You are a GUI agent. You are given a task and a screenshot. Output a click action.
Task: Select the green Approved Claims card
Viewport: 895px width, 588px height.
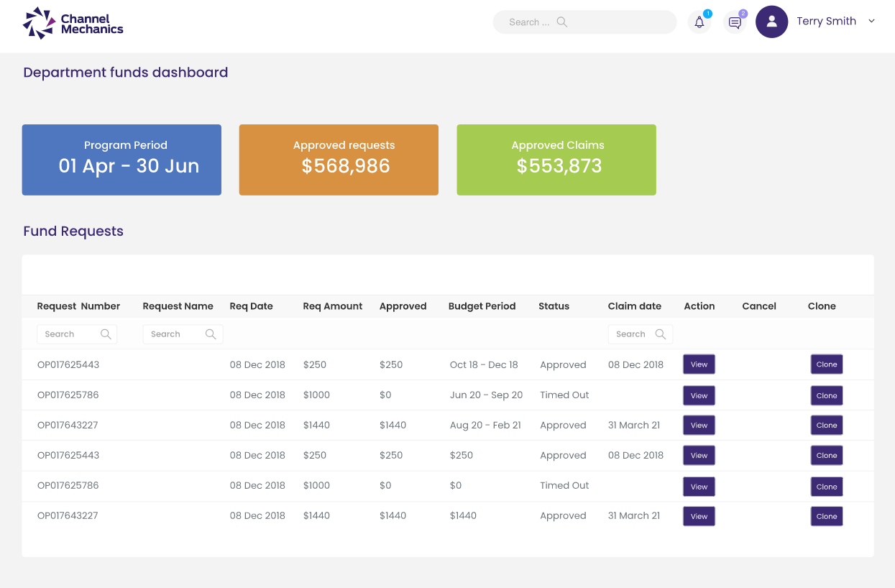[x=556, y=160]
